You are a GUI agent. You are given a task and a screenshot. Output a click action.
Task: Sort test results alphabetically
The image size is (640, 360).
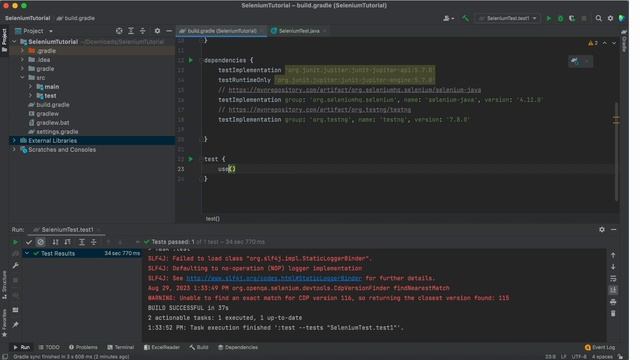click(55, 242)
